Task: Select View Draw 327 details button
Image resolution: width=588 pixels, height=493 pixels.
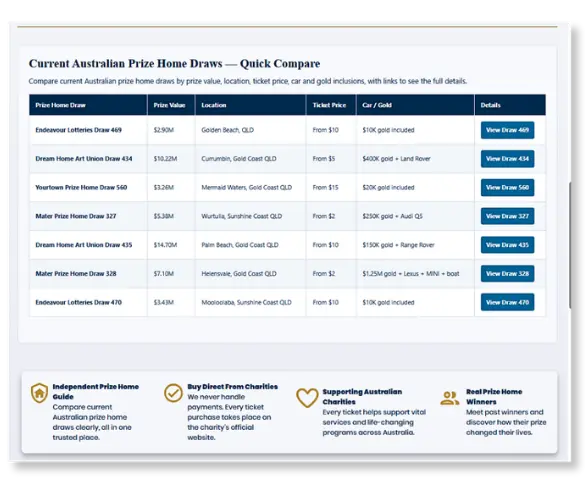Action: (x=507, y=216)
